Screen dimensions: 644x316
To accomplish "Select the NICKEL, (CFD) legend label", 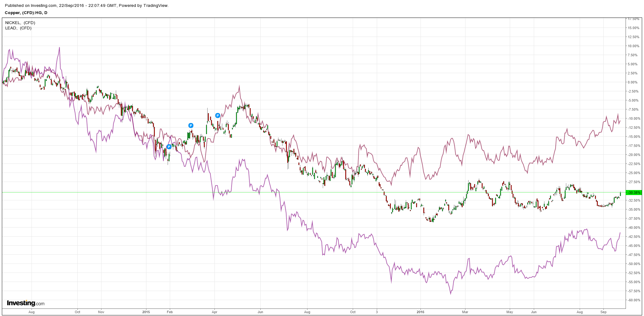I will pos(20,23).
